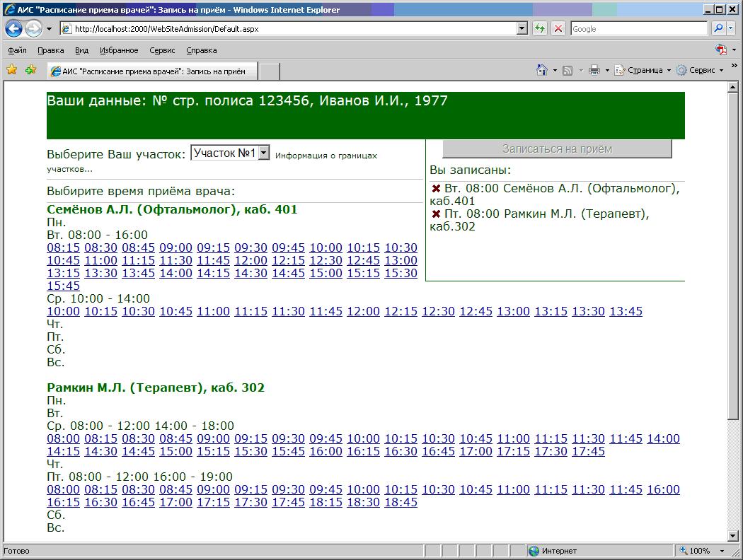Expand the zoom level dropdown arrow

coord(722,551)
